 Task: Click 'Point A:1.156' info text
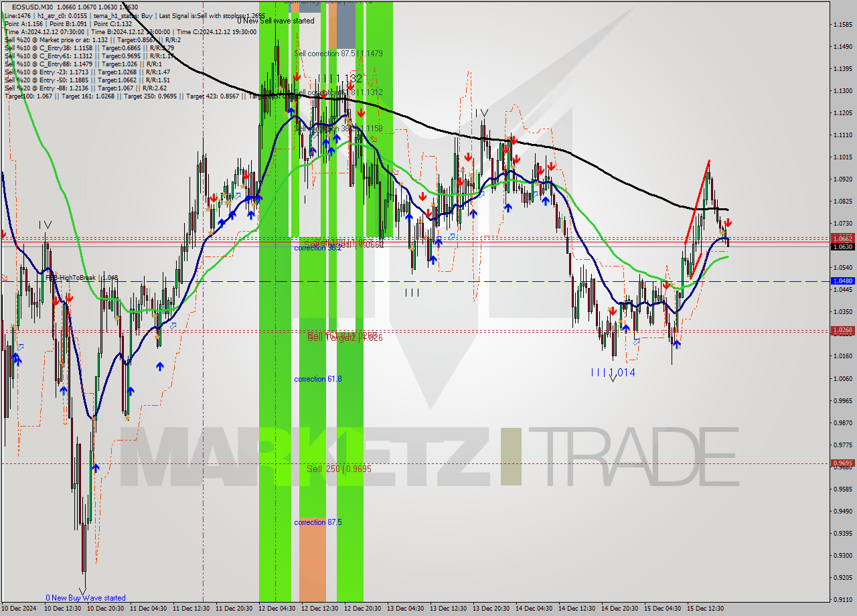tap(24, 23)
